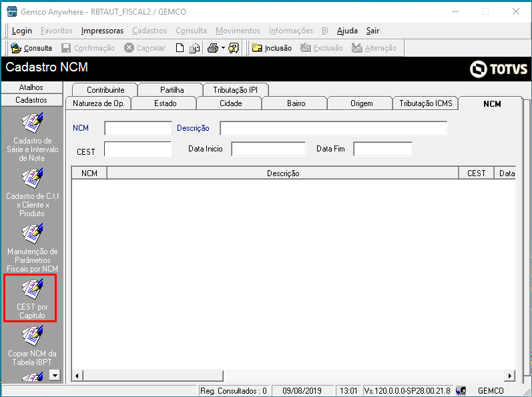Image resolution: width=532 pixels, height=397 pixels.
Task: Focus the Data Fim input field
Action: [382, 149]
